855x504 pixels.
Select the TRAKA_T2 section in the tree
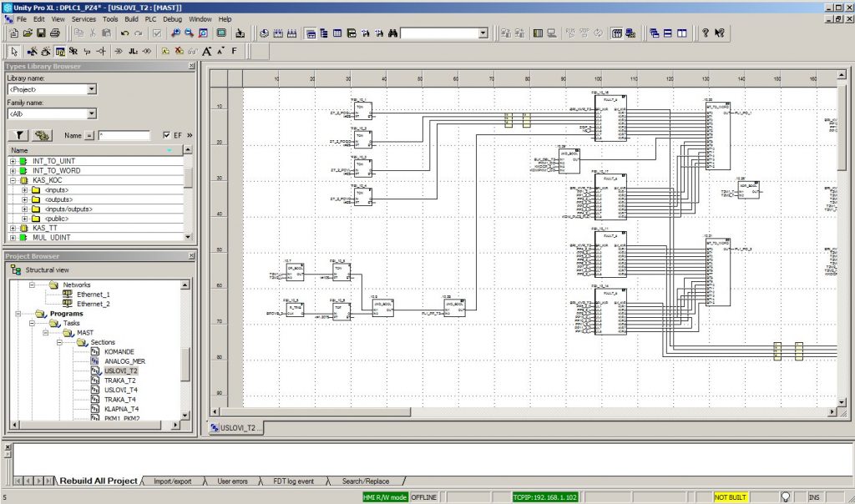[x=119, y=381]
